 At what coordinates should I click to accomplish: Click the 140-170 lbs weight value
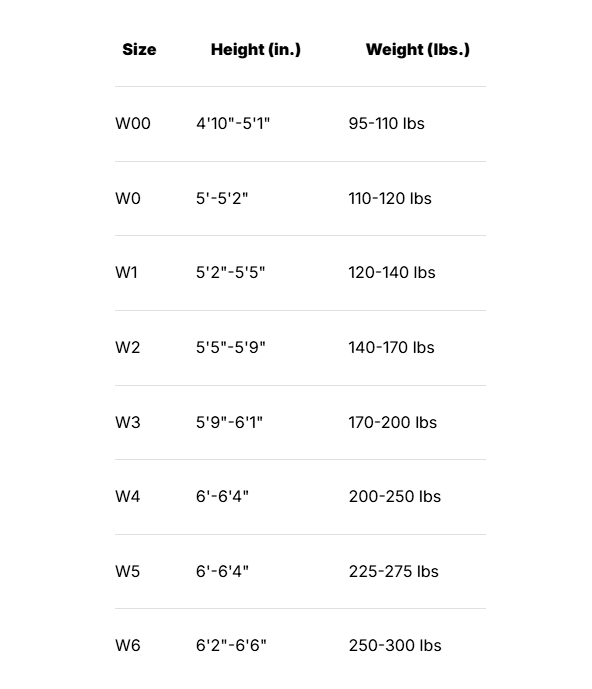click(x=392, y=348)
